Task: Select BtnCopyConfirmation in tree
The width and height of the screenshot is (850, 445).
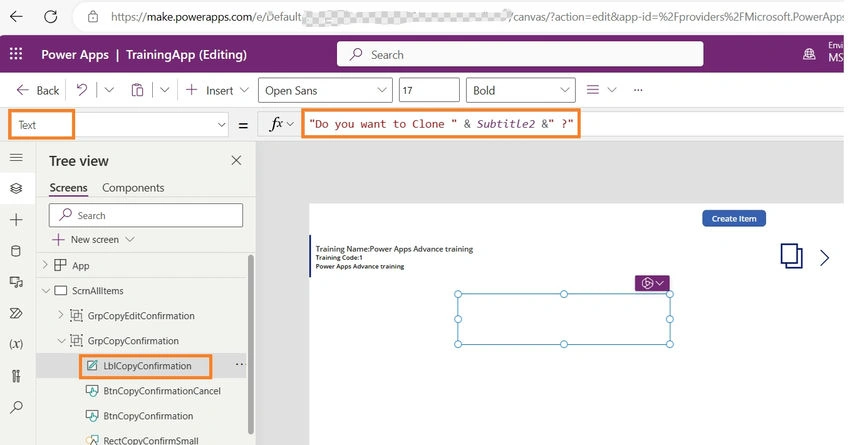Action: point(148,416)
